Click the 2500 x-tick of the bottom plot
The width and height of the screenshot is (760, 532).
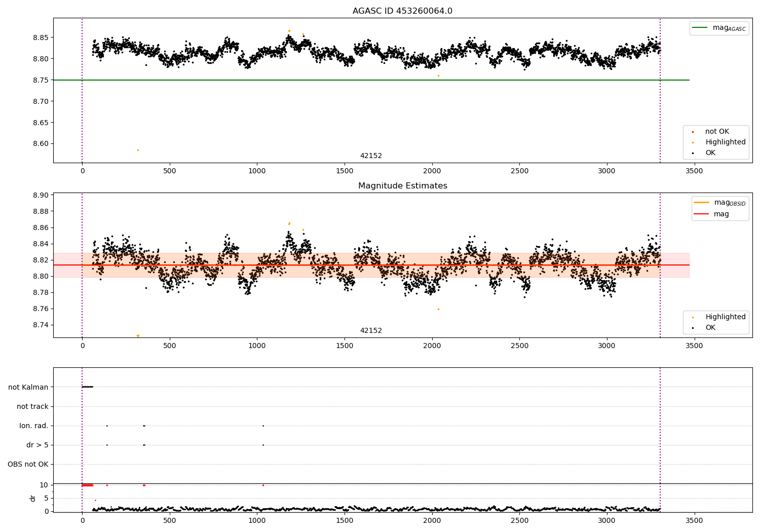point(519,520)
